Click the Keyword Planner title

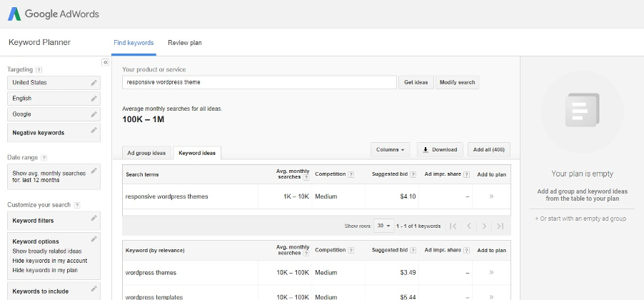39,42
